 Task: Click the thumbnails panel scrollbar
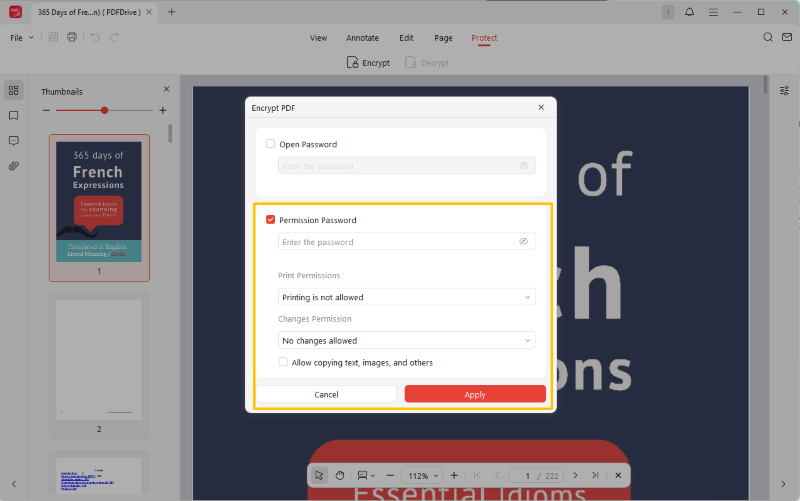point(170,134)
